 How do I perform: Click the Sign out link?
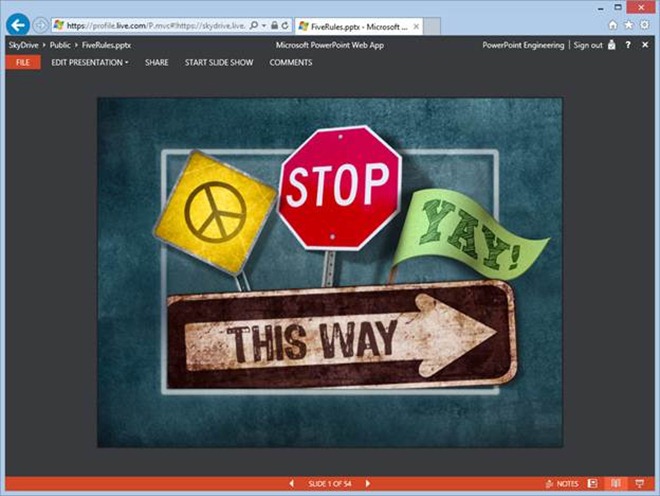pos(588,45)
